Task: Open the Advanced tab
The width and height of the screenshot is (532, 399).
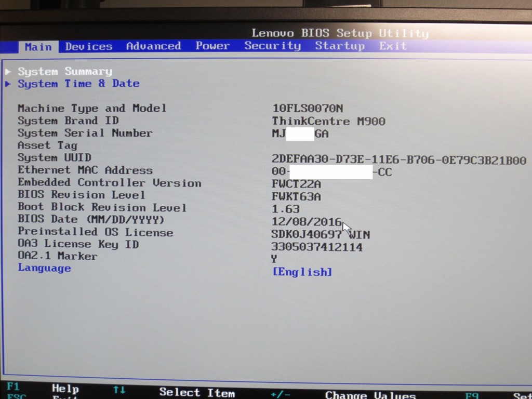Action: (x=153, y=46)
